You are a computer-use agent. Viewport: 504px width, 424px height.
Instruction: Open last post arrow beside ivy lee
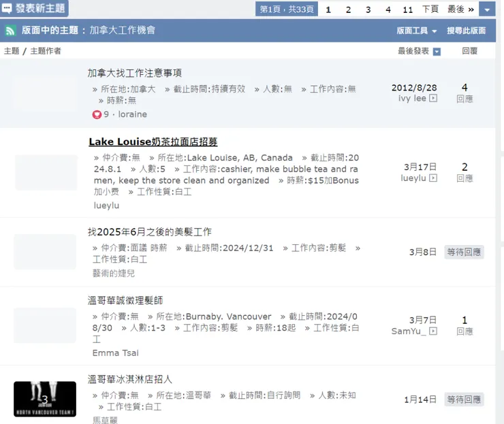click(x=433, y=98)
